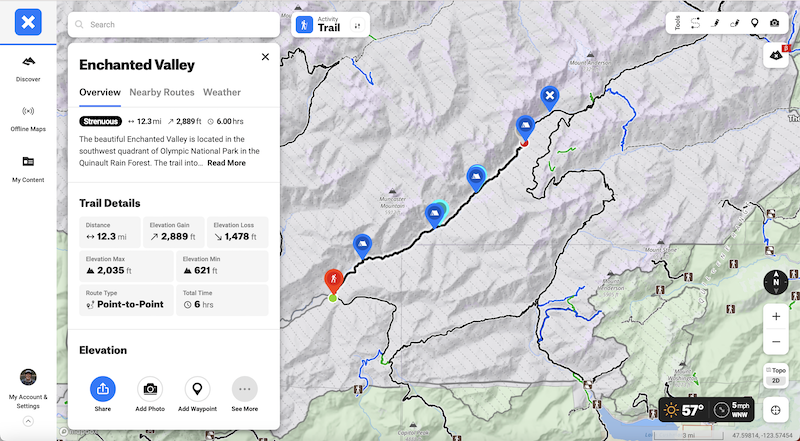The height and width of the screenshot is (441, 800).
Task: Zoom in with the plus button
Action: (x=776, y=316)
